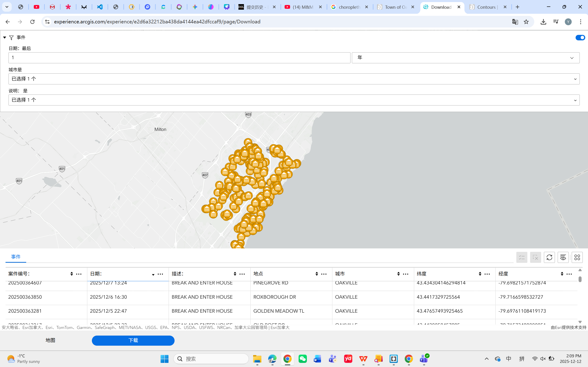Expand the 说明 是 selection dropdown

tap(294, 100)
